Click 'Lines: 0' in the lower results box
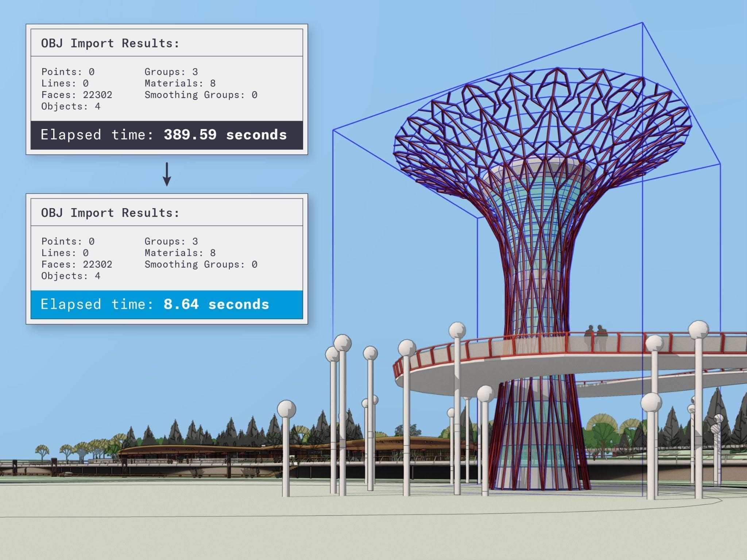The height and width of the screenshot is (560, 747). click(x=65, y=253)
